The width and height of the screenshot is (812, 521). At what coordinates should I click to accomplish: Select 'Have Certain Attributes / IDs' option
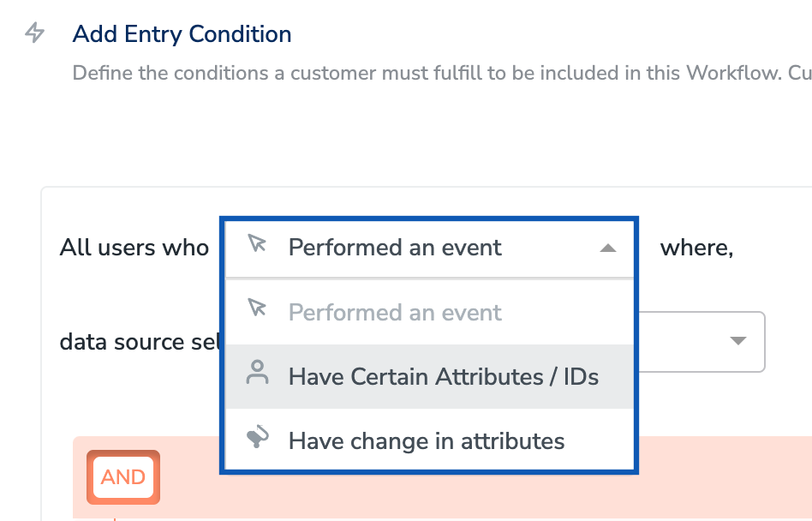(x=443, y=376)
